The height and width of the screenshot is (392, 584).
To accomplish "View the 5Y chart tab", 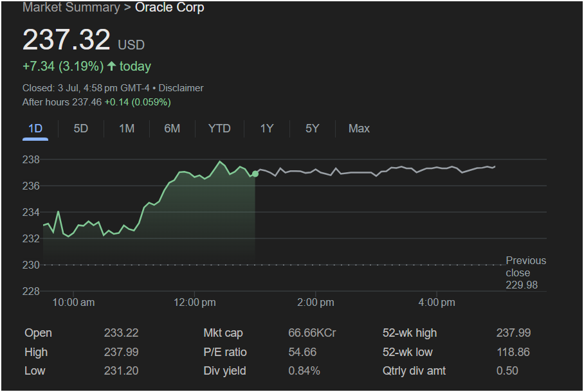I will point(312,129).
